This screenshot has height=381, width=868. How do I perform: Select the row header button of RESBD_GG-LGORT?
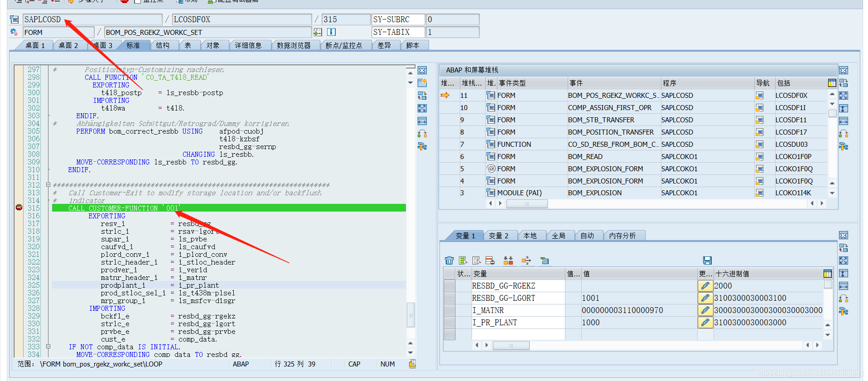click(x=449, y=298)
